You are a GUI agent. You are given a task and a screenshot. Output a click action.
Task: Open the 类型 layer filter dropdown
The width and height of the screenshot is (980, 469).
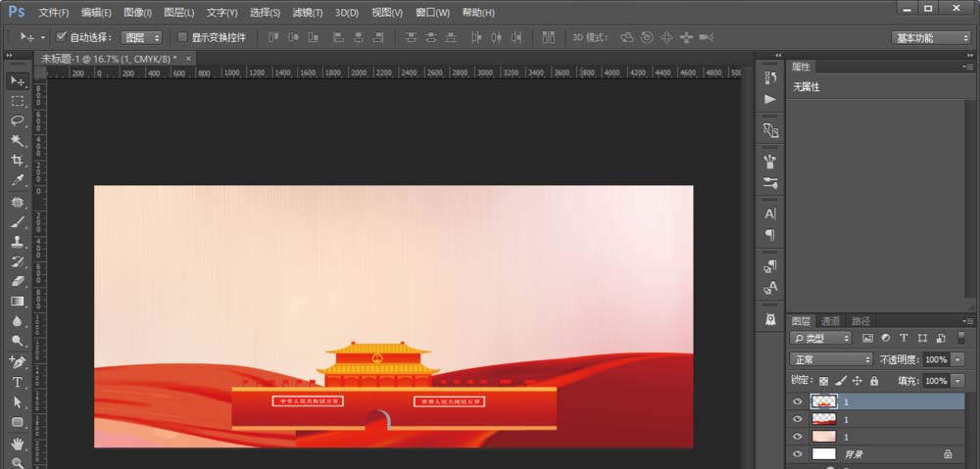(820, 338)
